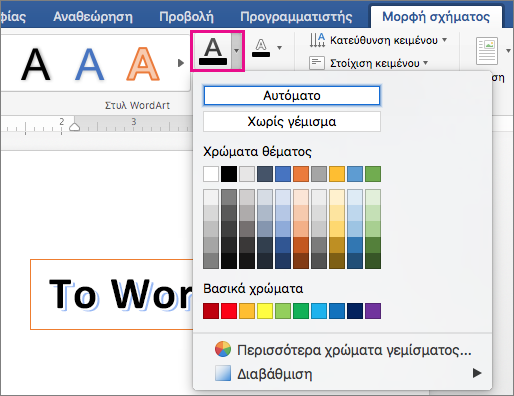Apply the orange outlined WordArt style

click(x=143, y=64)
